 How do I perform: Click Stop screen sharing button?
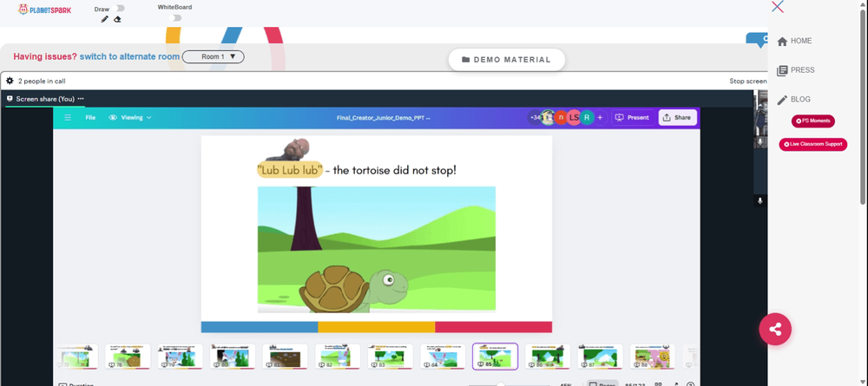(x=748, y=82)
